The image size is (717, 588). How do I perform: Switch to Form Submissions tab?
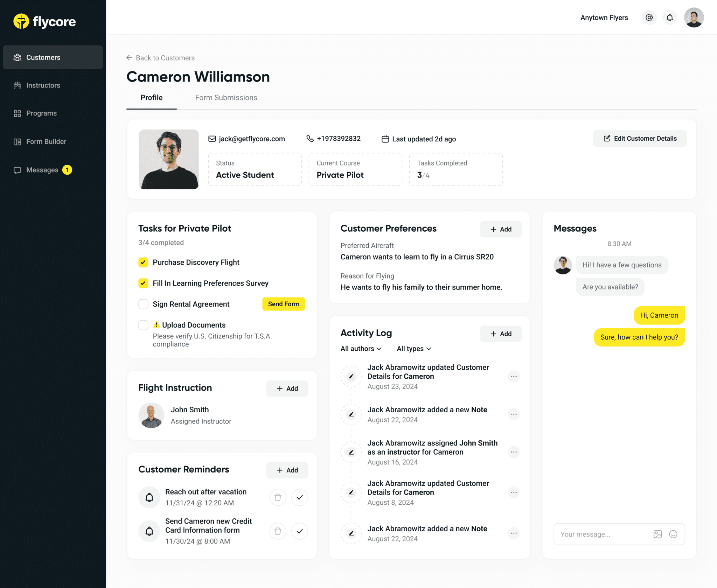226,98
